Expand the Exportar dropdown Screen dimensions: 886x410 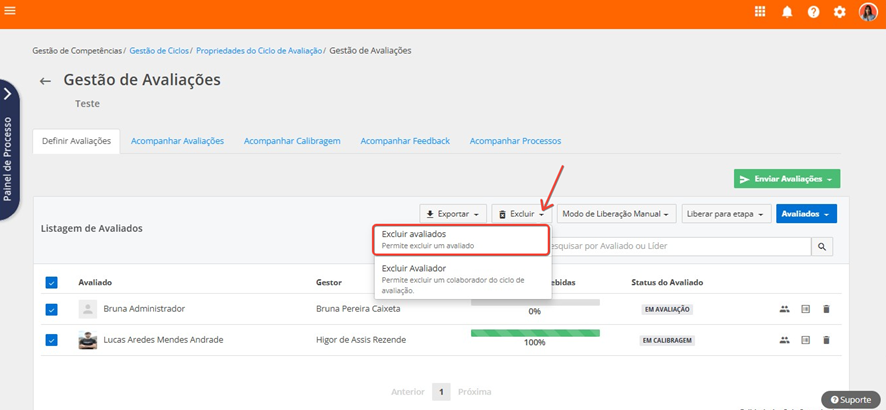tap(453, 214)
